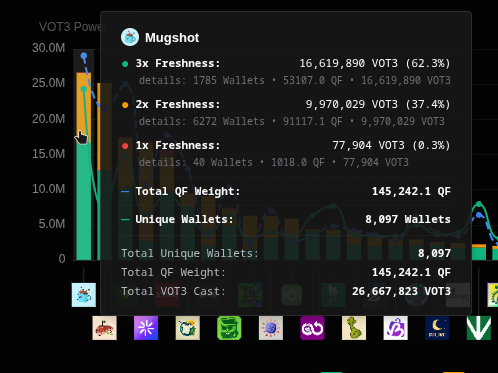Click the Mugshot mug icon below the first bar

pos(84,295)
